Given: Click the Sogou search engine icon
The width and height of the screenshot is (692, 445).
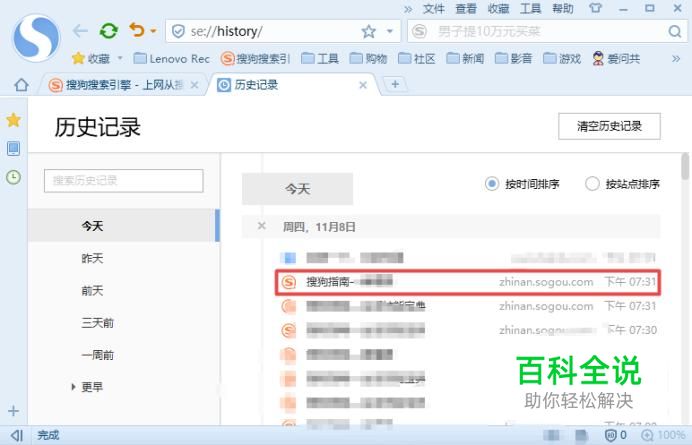Looking at the screenshot, I should (x=419, y=31).
